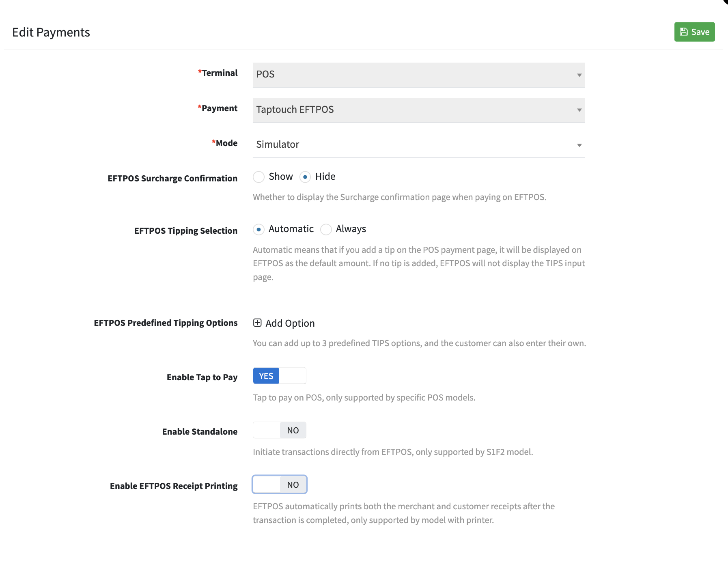
Task: Click the EFTPOS Predefined Tipping Options label
Action: (166, 323)
